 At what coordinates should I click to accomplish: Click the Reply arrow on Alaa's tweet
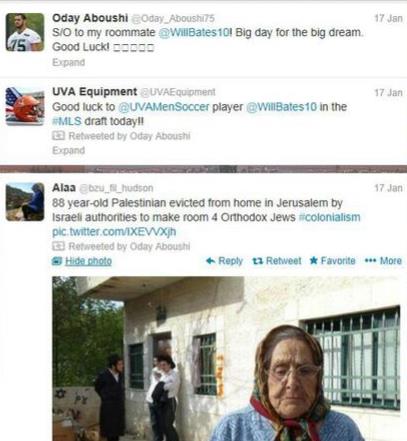pos(224,261)
